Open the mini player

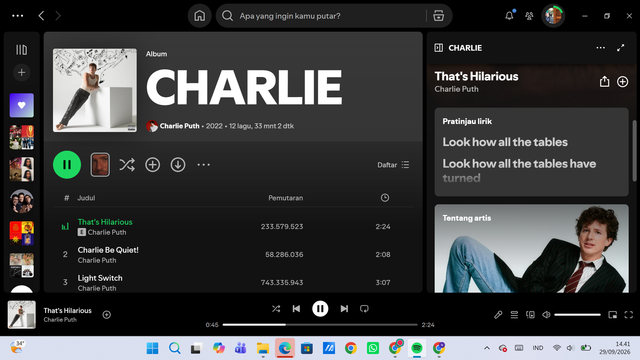613,315
